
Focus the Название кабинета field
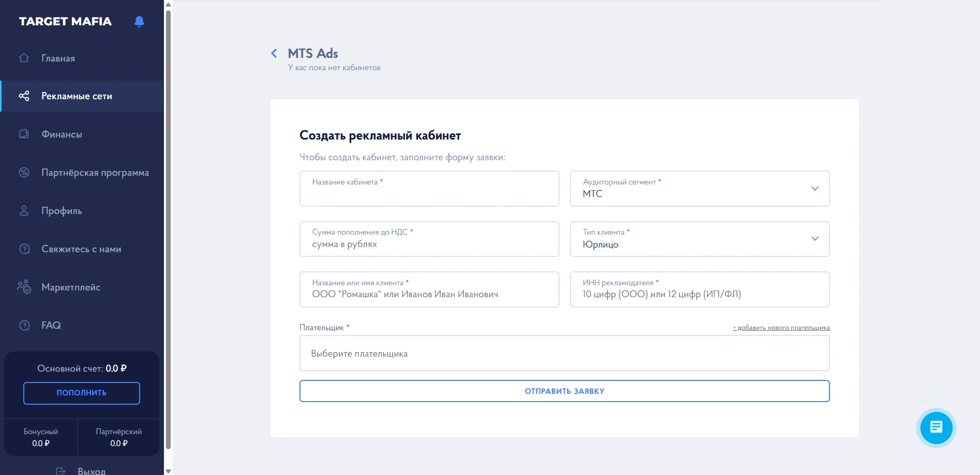(429, 189)
